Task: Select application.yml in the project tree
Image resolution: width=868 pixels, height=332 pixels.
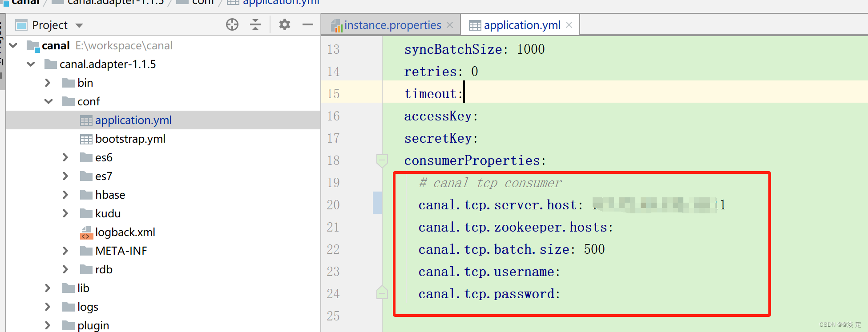Action: tap(163, 120)
